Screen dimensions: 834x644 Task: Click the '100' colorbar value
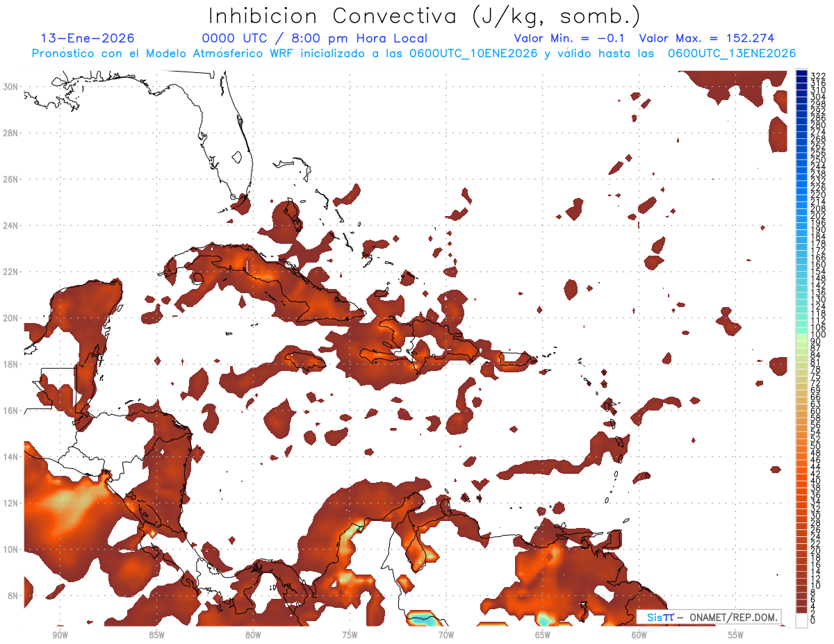click(818, 335)
